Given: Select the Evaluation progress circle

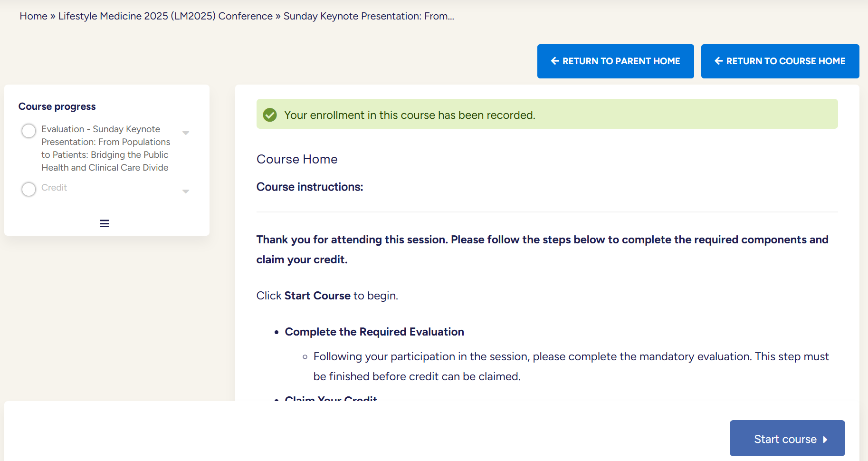Looking at the screenshot, I should [x=29, y=131].
